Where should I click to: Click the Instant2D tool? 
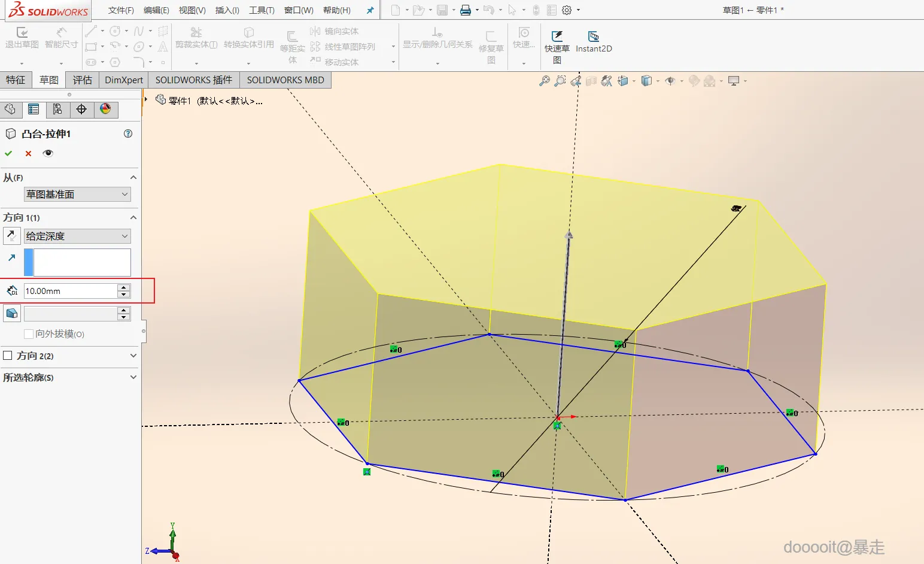click(593, 42)
